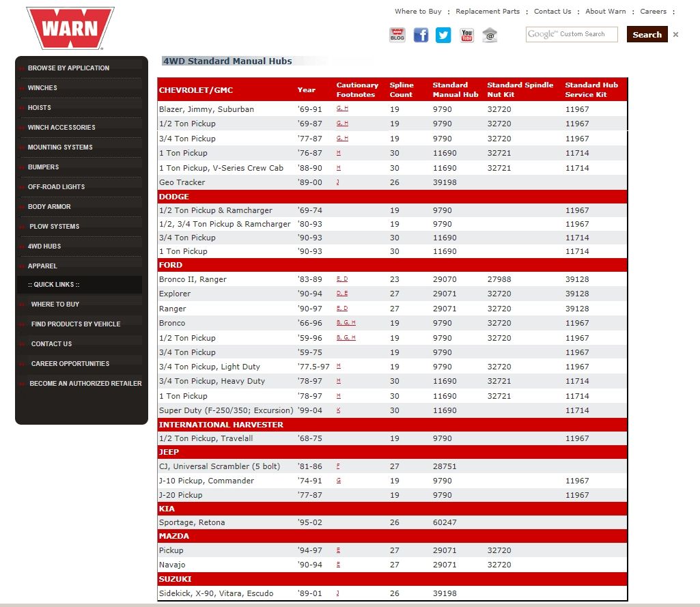
Task: Select Browse By Application menu item
Action: [x=68, y=68]
